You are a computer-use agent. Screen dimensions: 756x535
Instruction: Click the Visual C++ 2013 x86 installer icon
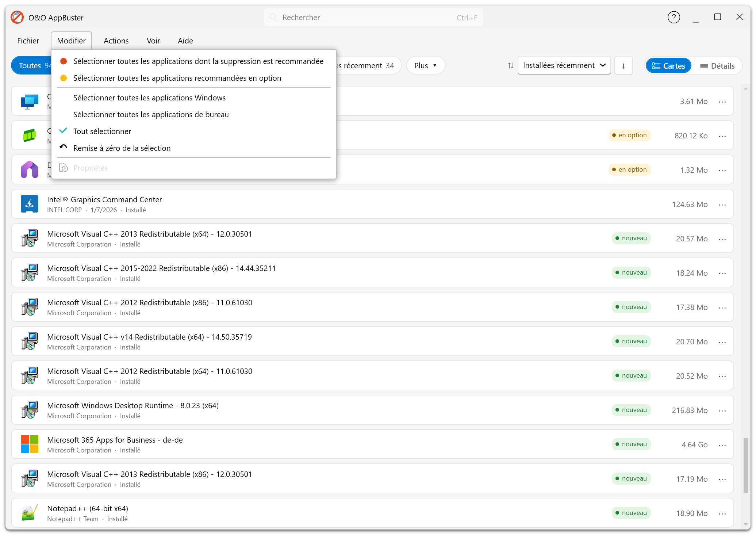(x=30, y=479)
